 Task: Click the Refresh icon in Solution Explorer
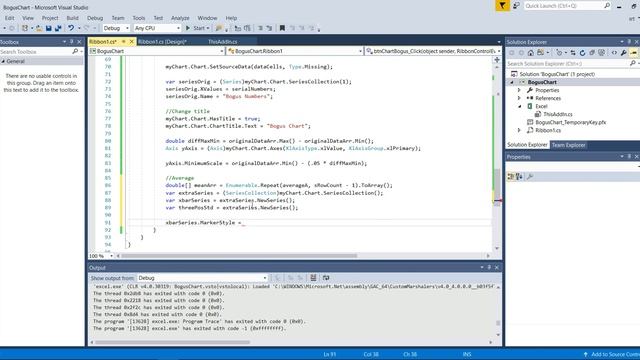[x=582, y=53]
